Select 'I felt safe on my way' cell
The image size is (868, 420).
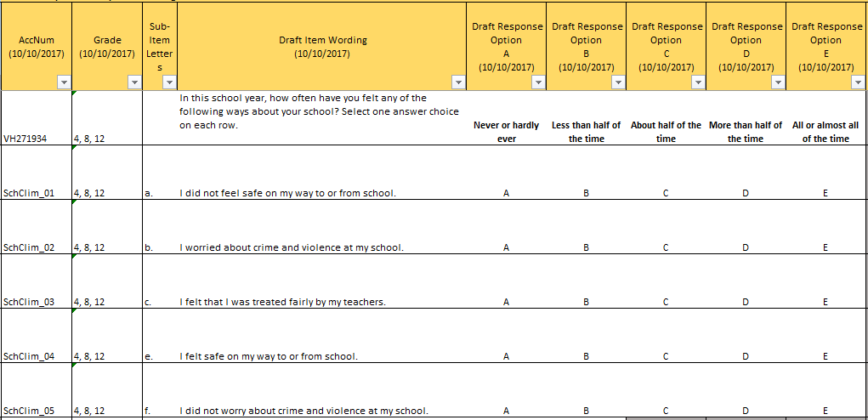(321, 335)
